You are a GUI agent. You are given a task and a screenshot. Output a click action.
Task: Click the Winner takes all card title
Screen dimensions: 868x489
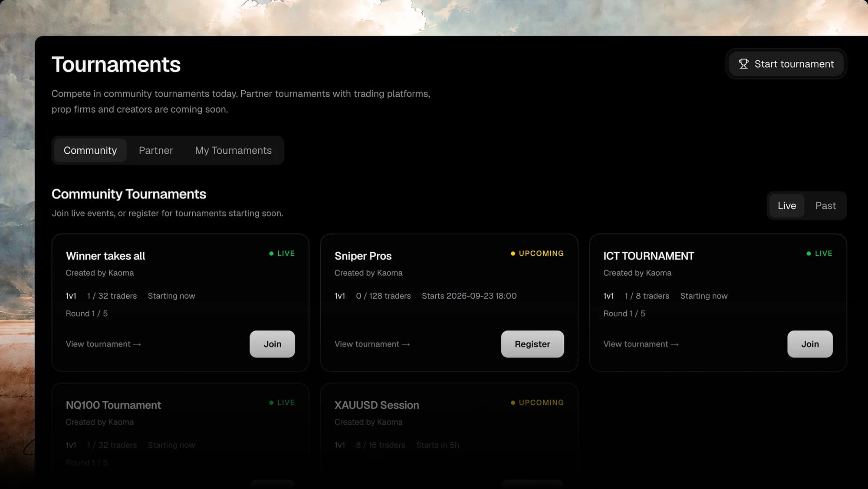(x=105, y=256)
